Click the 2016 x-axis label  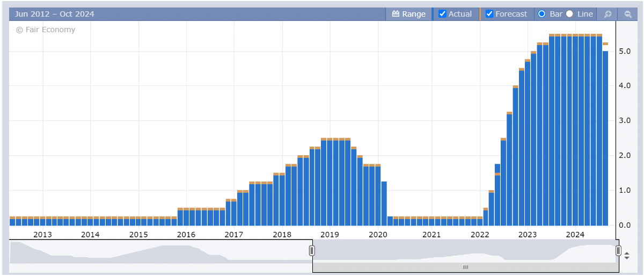186,234
